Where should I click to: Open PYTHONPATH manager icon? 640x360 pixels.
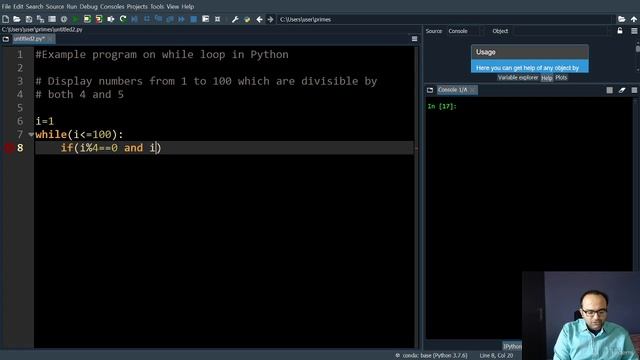tap(247, 19)
